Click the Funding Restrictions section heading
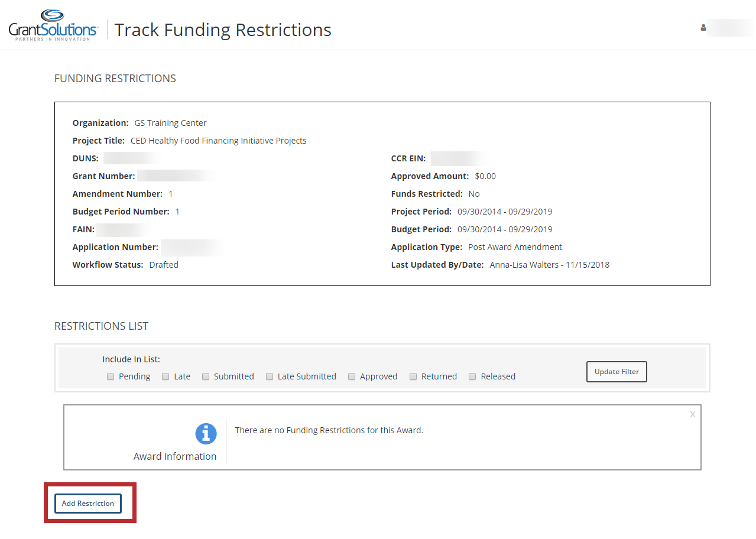756x539 pixels. (x=115, y=79)
